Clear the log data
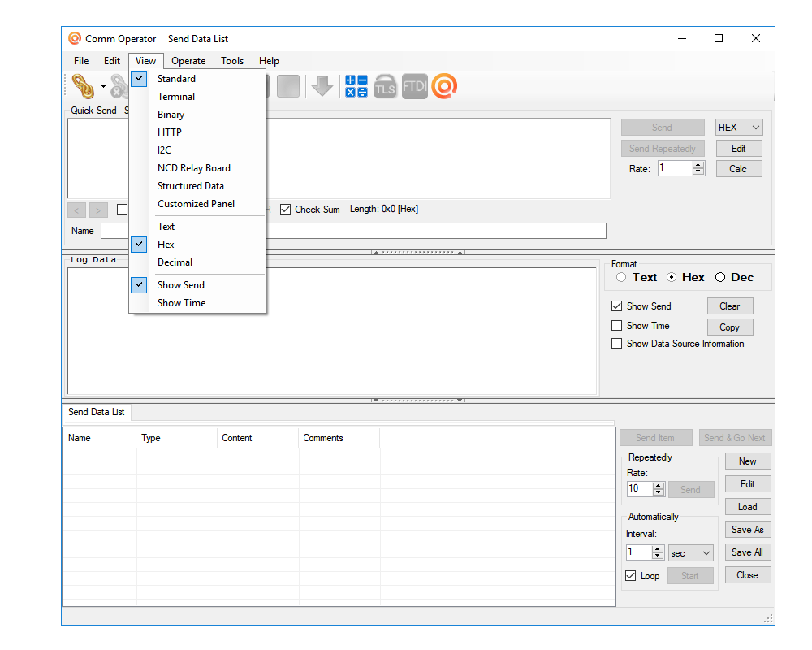The width and height of the screenshot is (812, 650). (x=730, y=306)
